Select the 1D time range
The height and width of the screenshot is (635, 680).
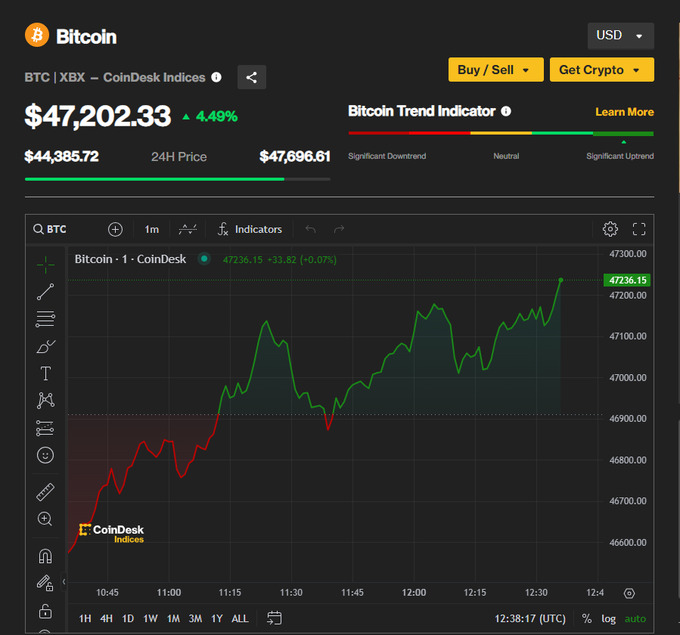[x=128, y=619]
